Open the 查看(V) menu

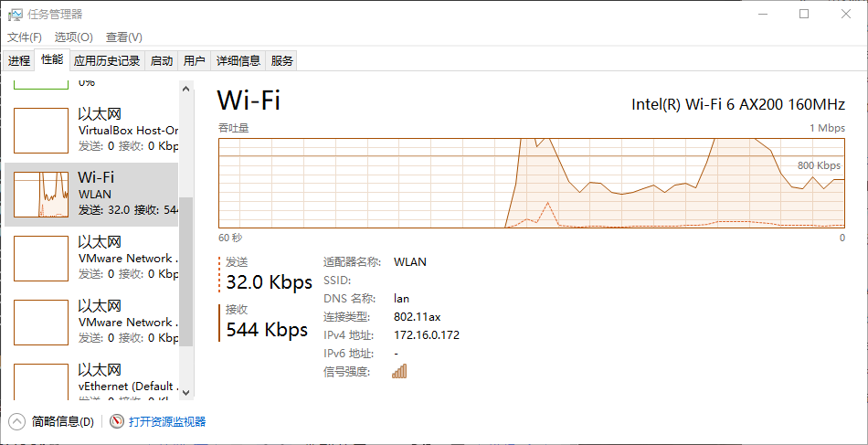point(124,37)
